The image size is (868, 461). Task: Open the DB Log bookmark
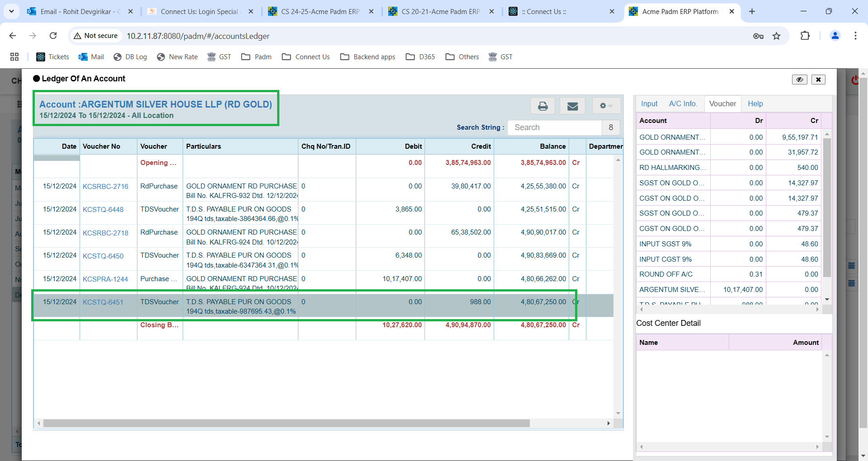[x=130, y=56]
